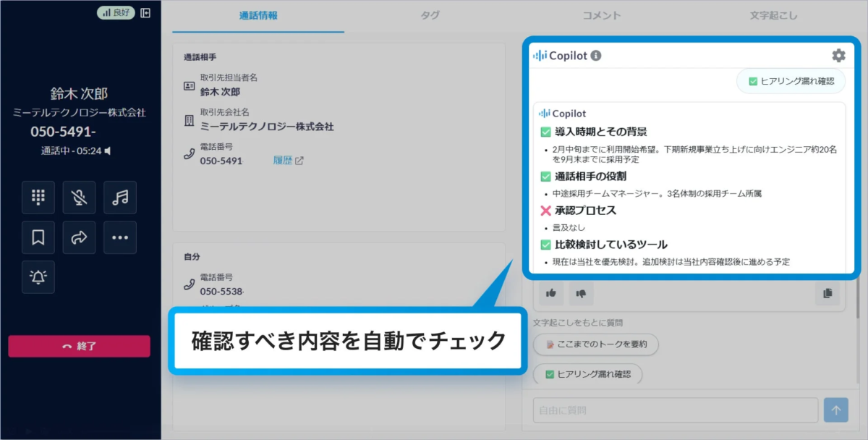Open Copilot settings via gear icon

838,55
